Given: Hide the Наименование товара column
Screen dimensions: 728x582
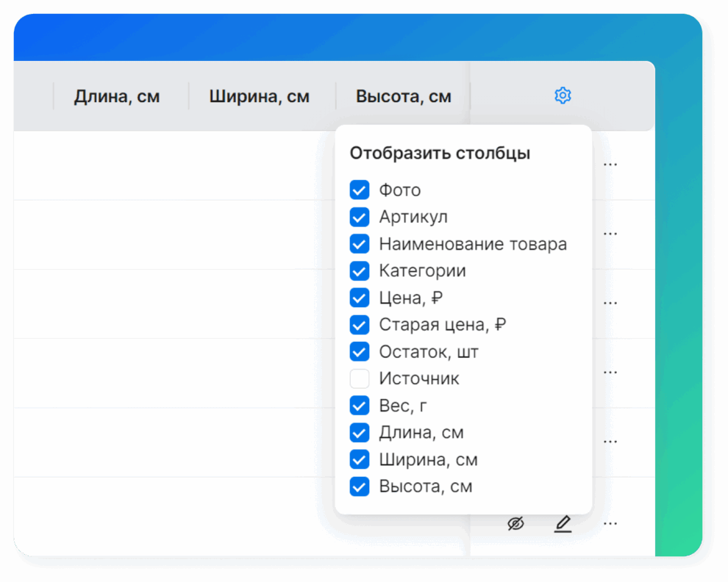Looking at the screenshot, I should [x=360, y=244].
